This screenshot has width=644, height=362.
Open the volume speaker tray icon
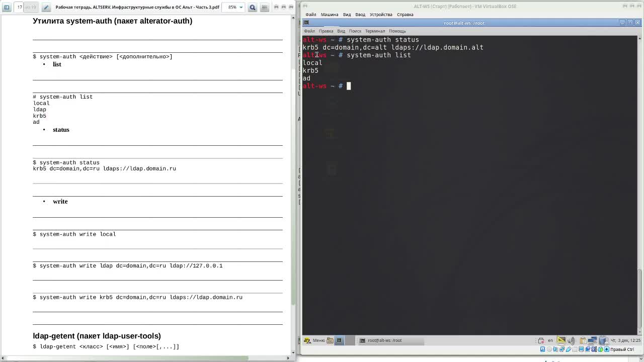tap(572, 340)
